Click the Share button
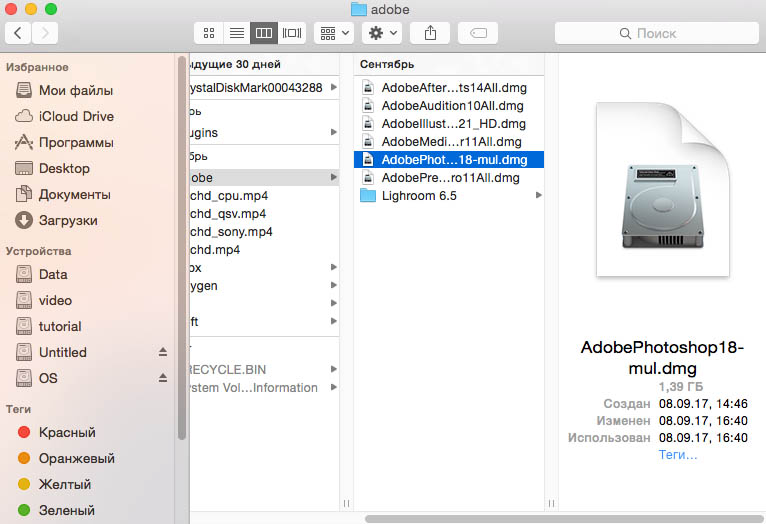766x524 pixels. (430, 33)
